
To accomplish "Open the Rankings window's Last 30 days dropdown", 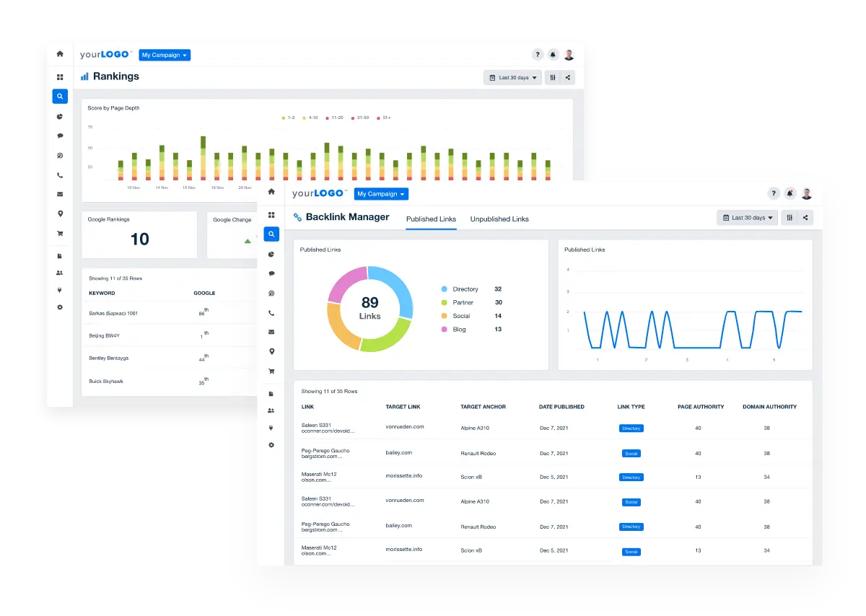I will click(512, 77).
